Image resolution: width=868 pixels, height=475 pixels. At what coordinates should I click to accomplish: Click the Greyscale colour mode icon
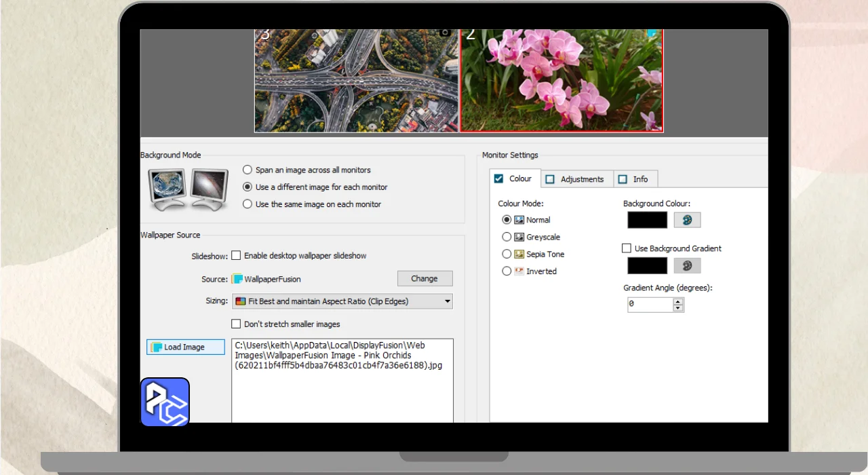click(x=519, y=237)
